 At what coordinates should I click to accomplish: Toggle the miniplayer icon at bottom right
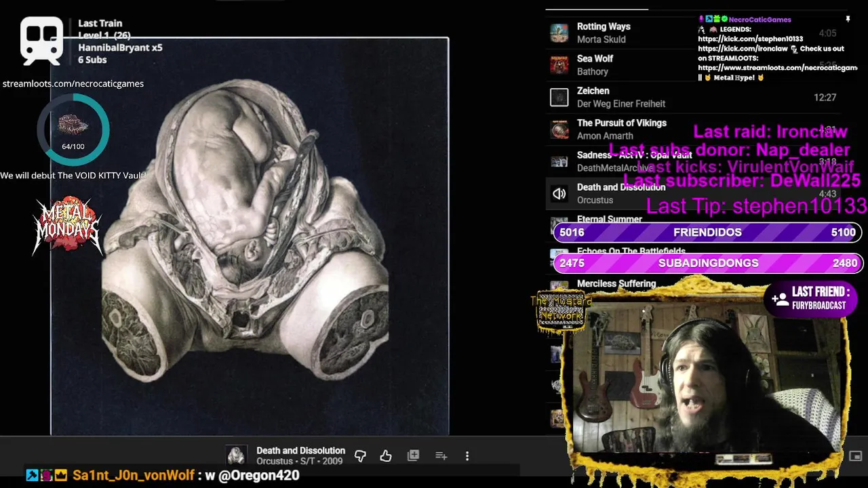[855, 456]
